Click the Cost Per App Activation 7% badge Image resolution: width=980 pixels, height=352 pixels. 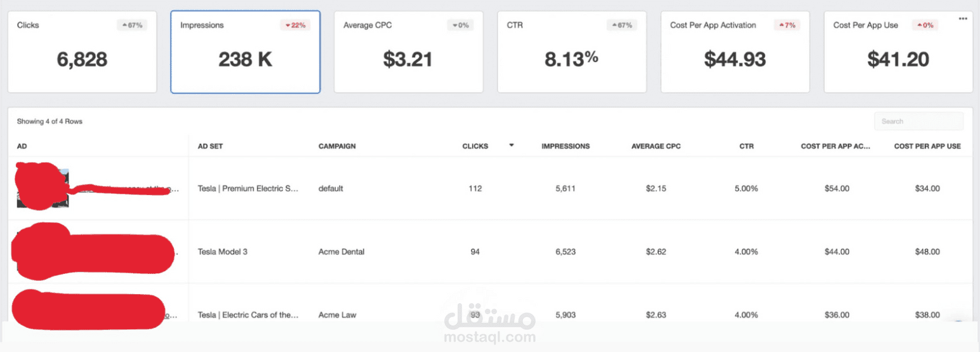pos(787,25)
